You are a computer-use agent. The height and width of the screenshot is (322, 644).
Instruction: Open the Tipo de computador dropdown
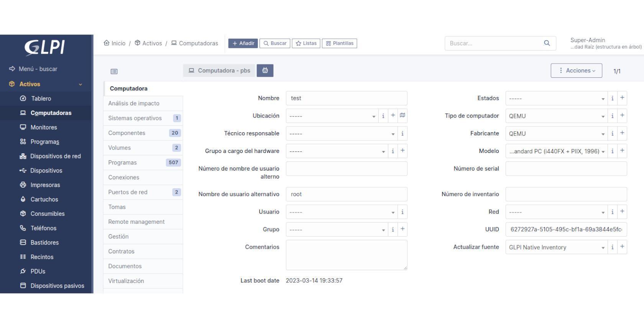point(556,116)
